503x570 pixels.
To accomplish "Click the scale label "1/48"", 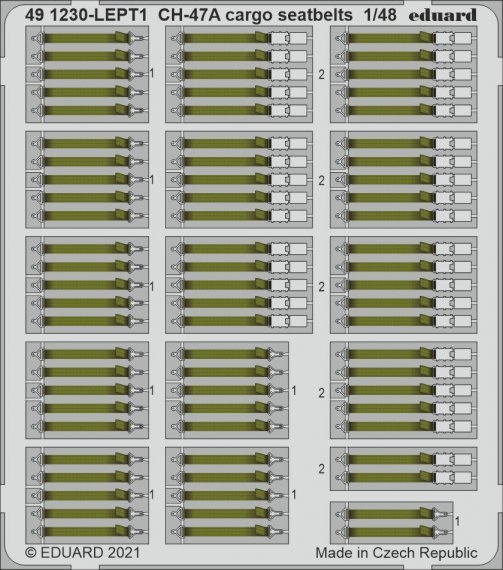I will (x=380, y=15).
